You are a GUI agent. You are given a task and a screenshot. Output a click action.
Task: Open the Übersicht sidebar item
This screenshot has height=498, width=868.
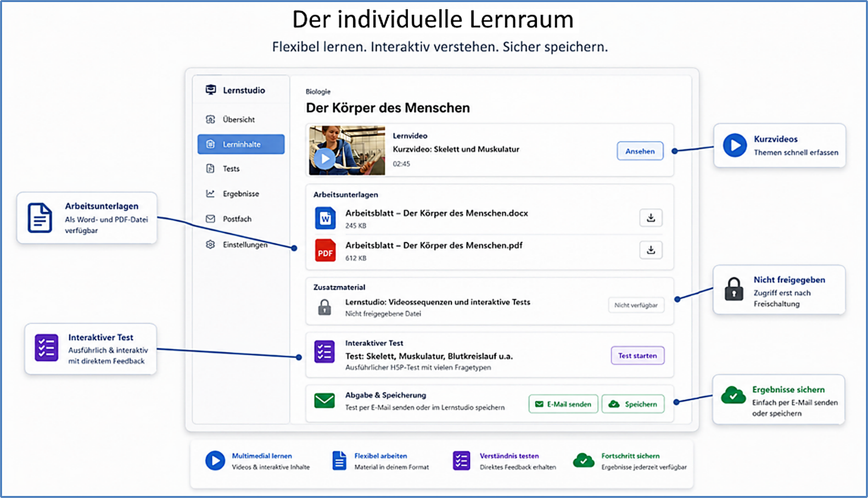tap(241, 119)
